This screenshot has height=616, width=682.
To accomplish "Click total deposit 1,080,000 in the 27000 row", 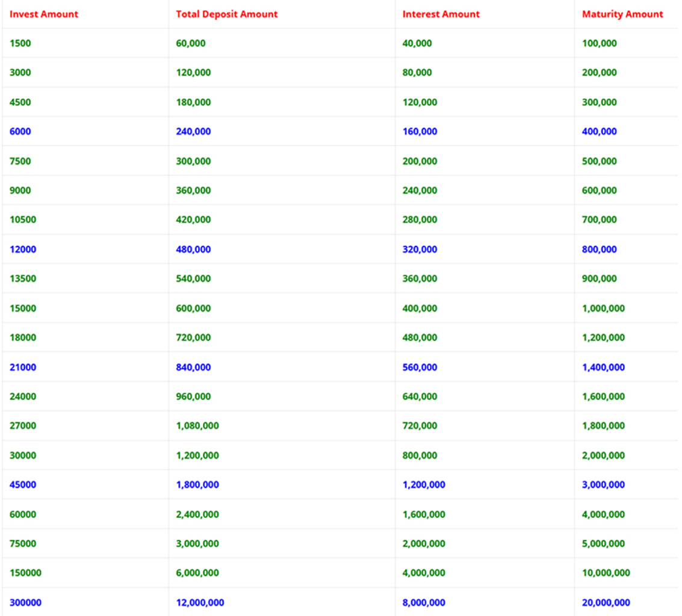I will 197,425.
